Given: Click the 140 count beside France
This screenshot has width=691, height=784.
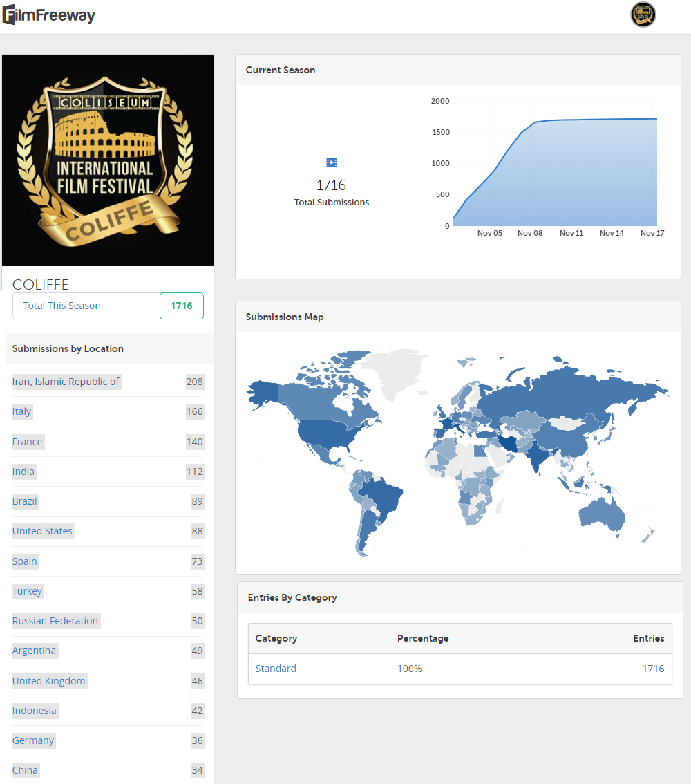Looking at the screenshot, I should (x=194, y=442).
